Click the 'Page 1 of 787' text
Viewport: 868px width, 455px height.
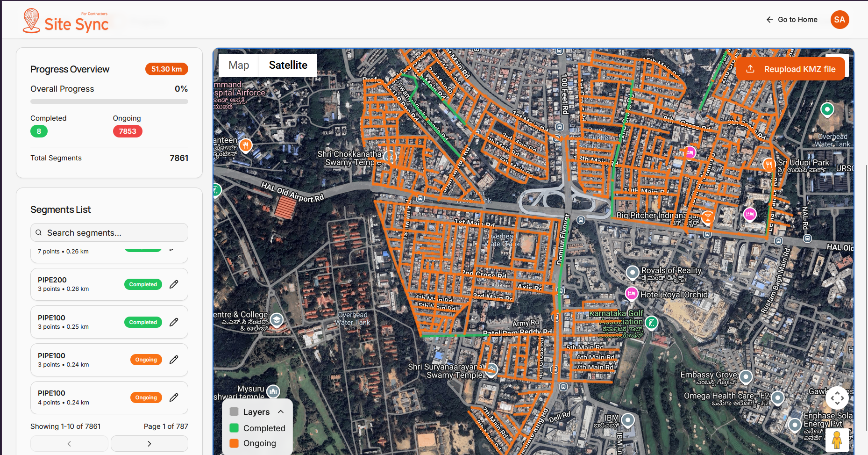coord(166,426)
